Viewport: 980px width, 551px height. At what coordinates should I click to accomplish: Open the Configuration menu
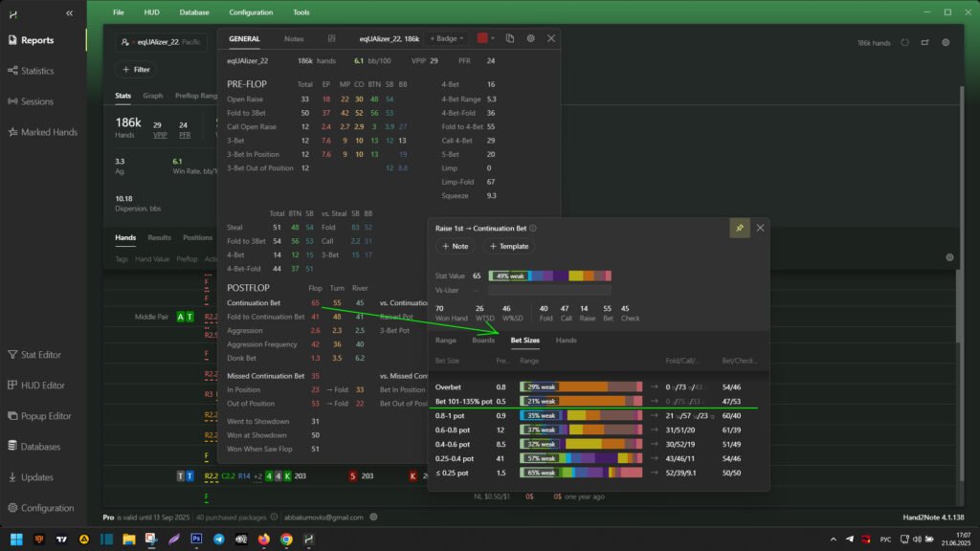coord(251,12)
